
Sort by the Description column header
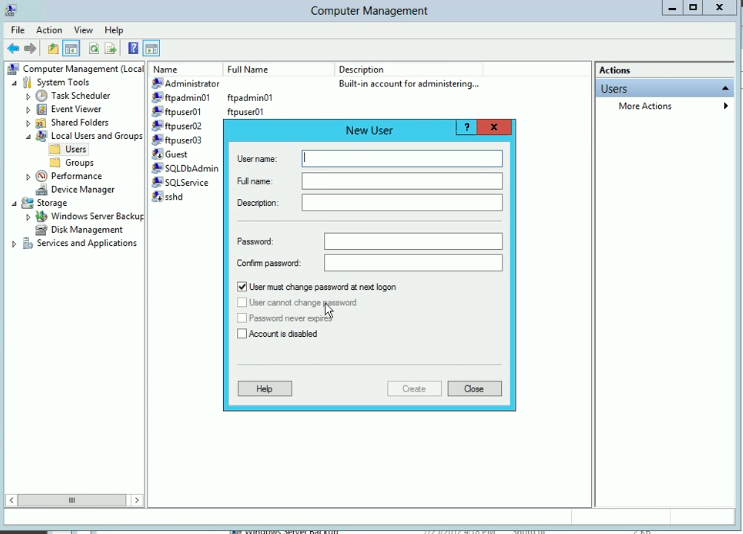[x=408, y=70]
